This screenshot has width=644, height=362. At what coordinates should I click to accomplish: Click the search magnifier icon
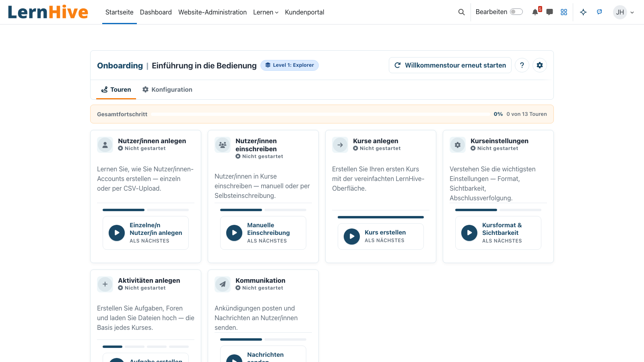461,12
